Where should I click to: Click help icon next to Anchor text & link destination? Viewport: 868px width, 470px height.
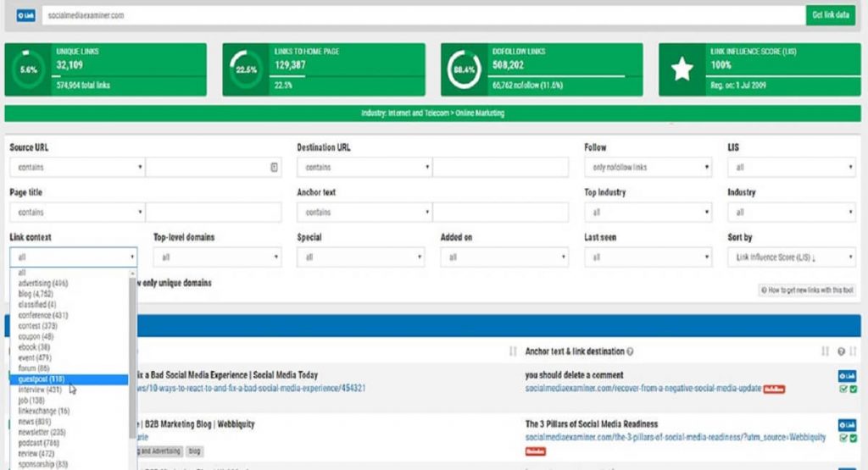630,351
